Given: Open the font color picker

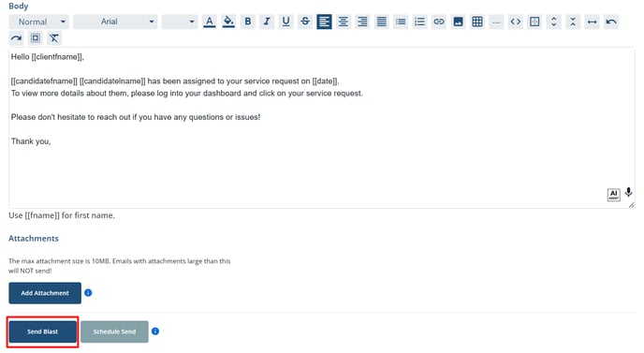Looking at the screenshot, I should (x=210, y=22).
